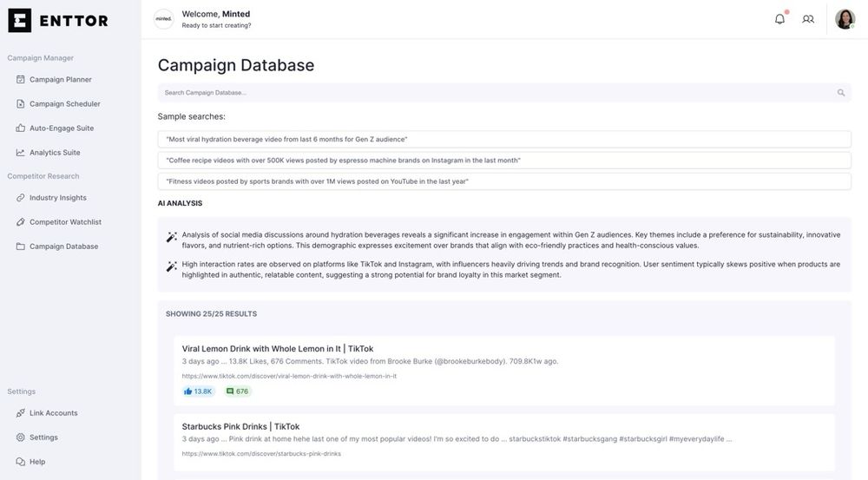Select Competitor Watchlist in the sidebar
This screenshot has width=868, height=480.
[x=65, y=222]
